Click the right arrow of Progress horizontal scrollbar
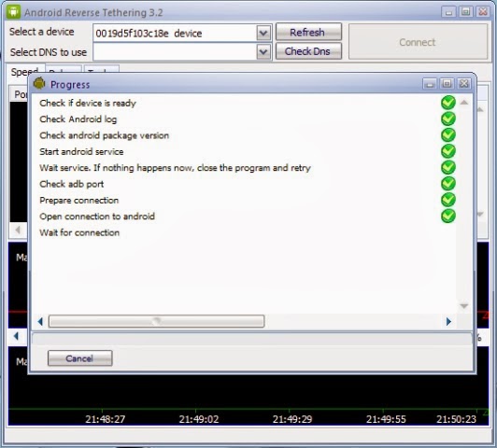The height and width of the screenshot is (448, 497). (x=448, y=322)
